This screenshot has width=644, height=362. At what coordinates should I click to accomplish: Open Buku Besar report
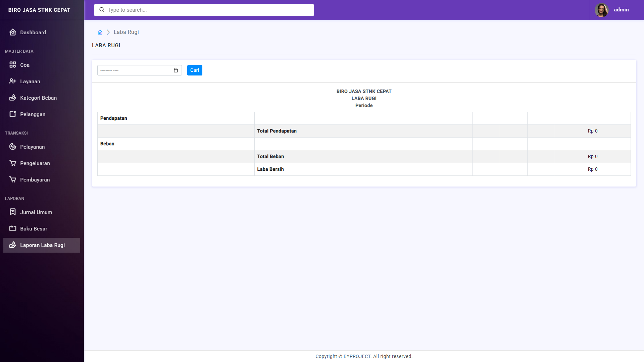[x=42, y=228]
